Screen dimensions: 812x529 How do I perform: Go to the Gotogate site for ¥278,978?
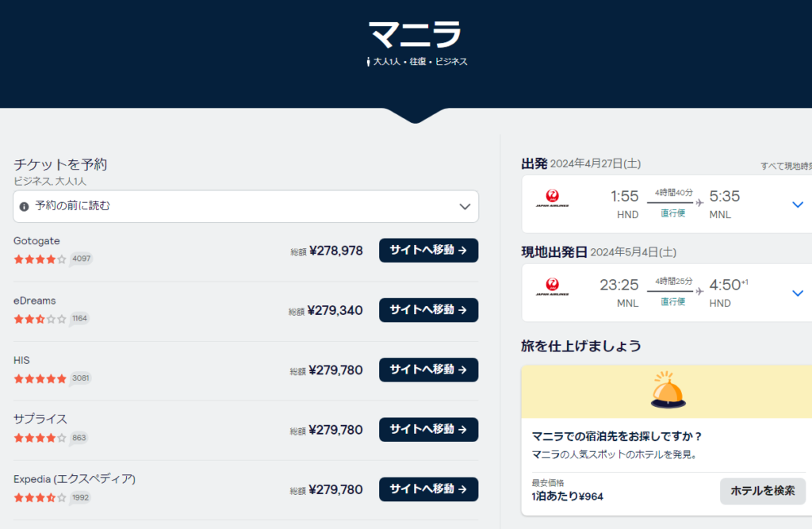pyautogui.click(x=428, y=250)
